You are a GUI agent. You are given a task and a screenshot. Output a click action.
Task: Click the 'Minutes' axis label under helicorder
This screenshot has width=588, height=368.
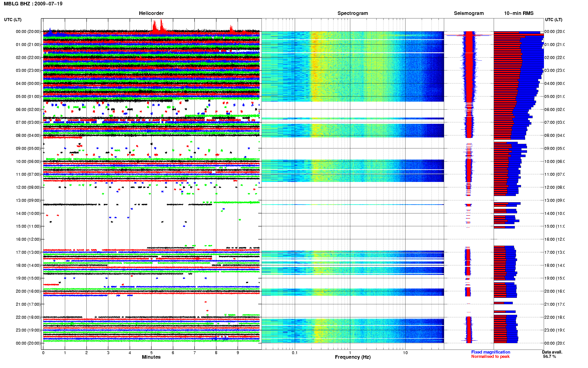[151, 357]
